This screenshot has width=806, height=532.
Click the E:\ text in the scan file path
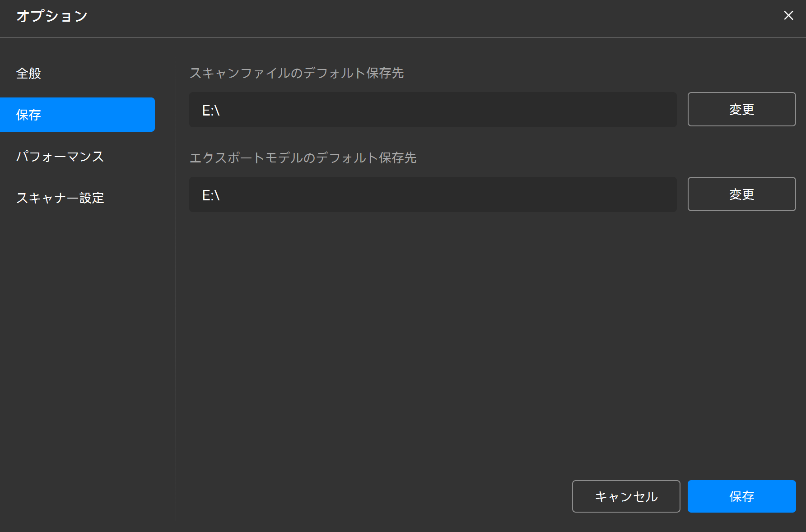click(211, 111)
